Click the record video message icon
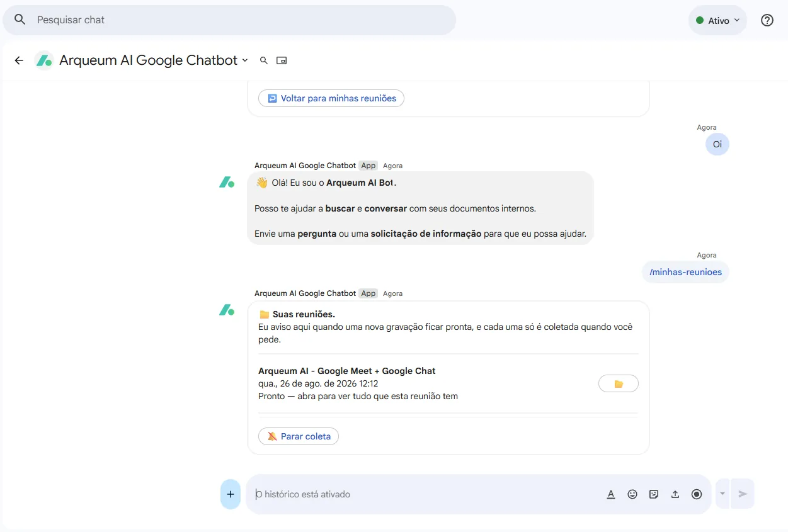788x532 pixels. tap(697, 494)
